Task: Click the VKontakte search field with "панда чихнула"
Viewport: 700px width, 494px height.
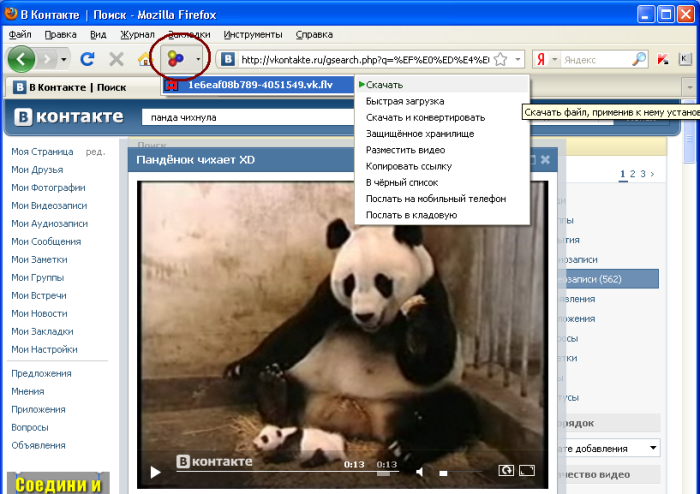Action: tap(300, 117)
